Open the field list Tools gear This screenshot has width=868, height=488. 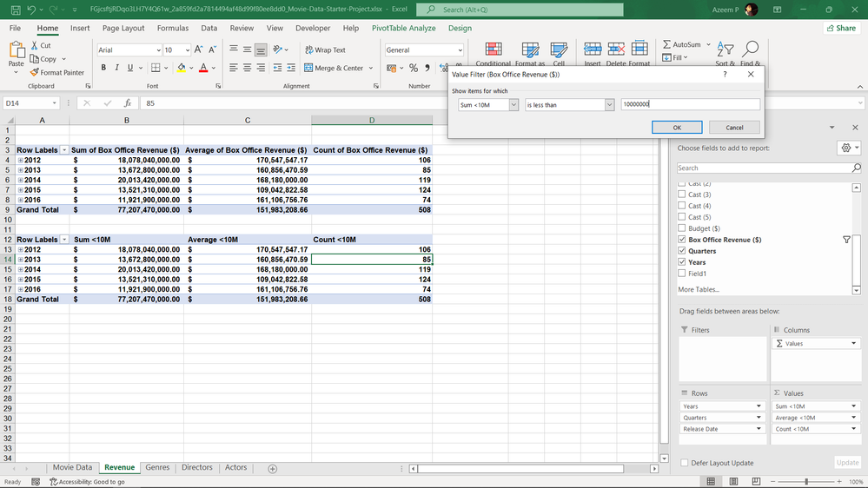[x=849, y=148]
